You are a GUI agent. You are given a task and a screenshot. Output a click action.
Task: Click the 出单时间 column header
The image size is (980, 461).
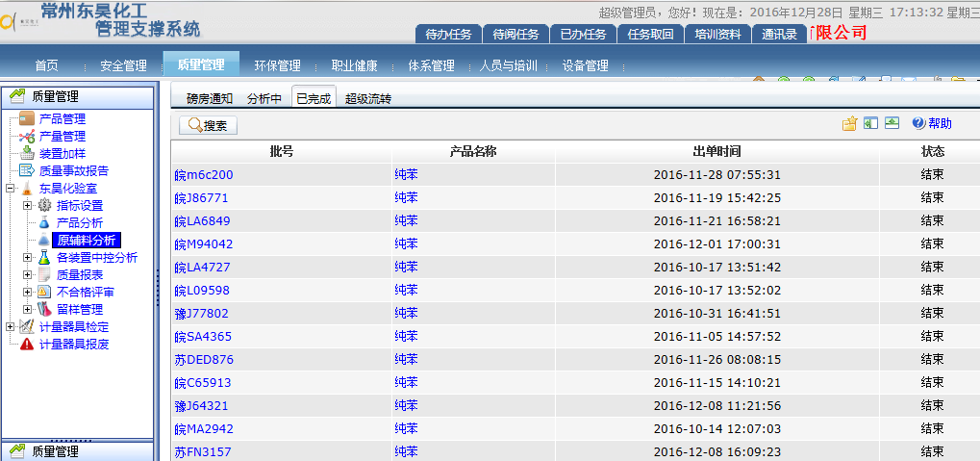[x=716, y=151]
